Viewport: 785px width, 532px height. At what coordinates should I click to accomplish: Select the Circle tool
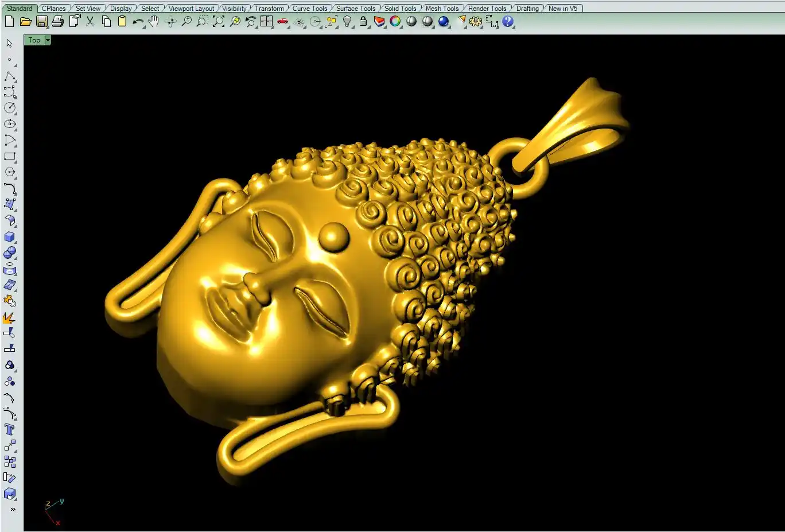coord(10,108)
